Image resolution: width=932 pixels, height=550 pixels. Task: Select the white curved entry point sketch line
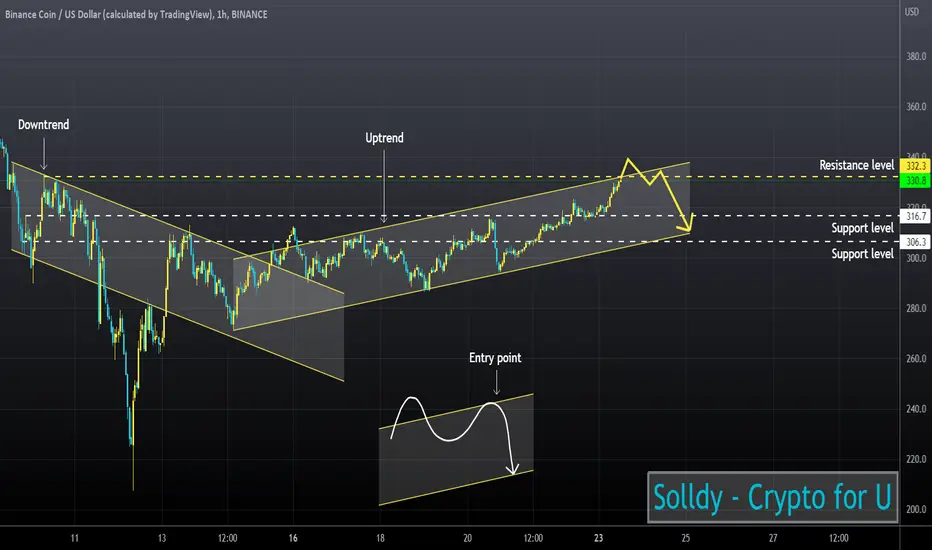pos(448,440)
